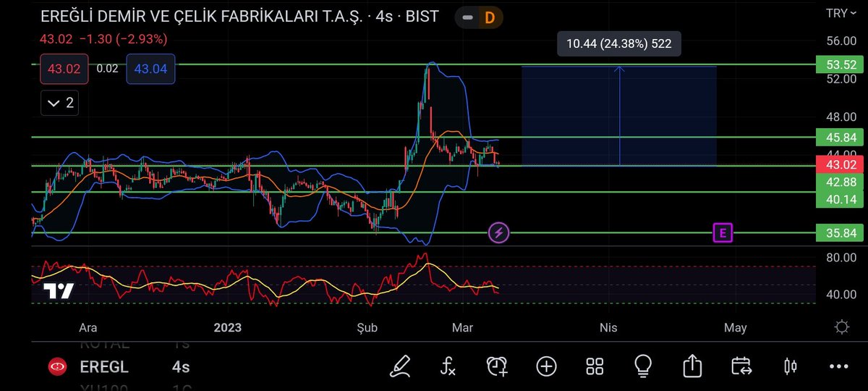Select the measure tooltip 10.44 (24.38%) 522
Image resolution: width=868 pixels, height=391 pixels.
(618, 44)
